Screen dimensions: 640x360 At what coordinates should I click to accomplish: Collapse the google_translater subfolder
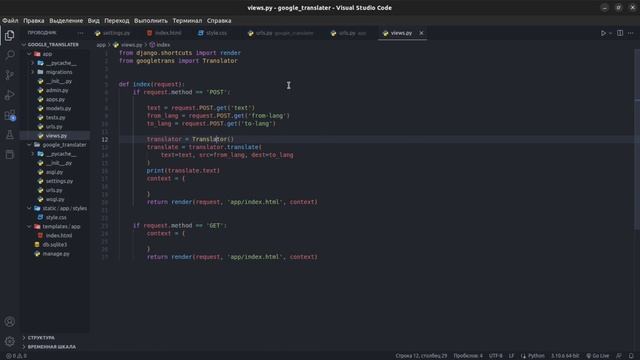[64, 145]
